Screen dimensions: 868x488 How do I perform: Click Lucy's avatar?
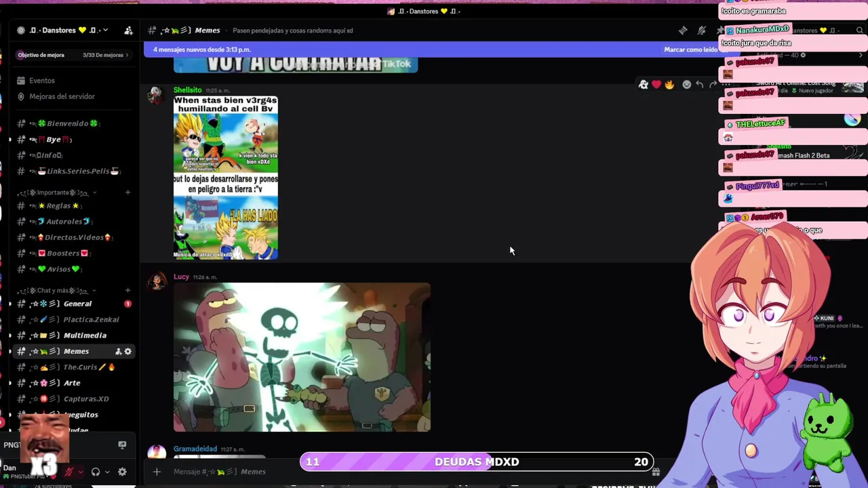click(157, 281)
